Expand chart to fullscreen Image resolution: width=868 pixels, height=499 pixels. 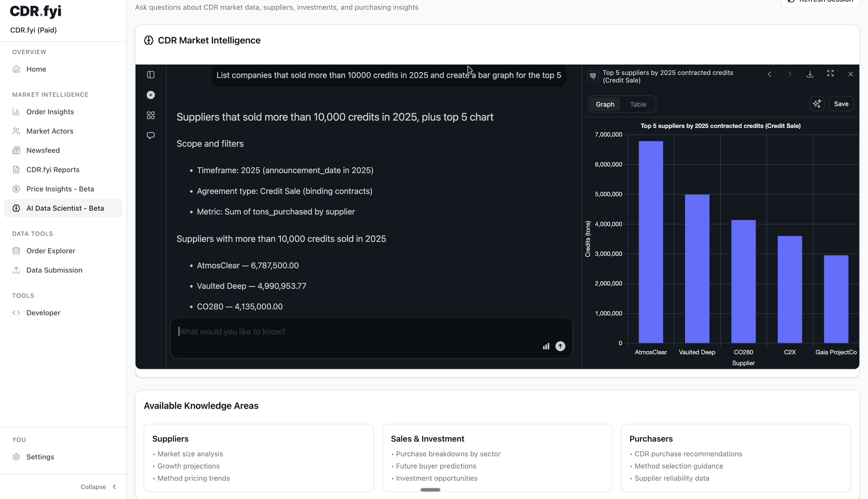pyautogui.click(x=830, y=74)
